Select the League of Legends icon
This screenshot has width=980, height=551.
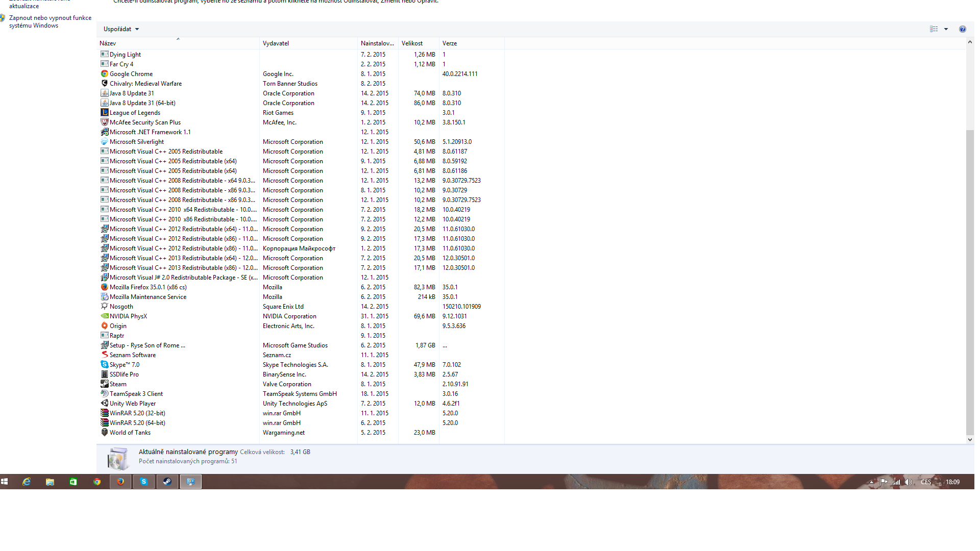(x=104, y=113)
